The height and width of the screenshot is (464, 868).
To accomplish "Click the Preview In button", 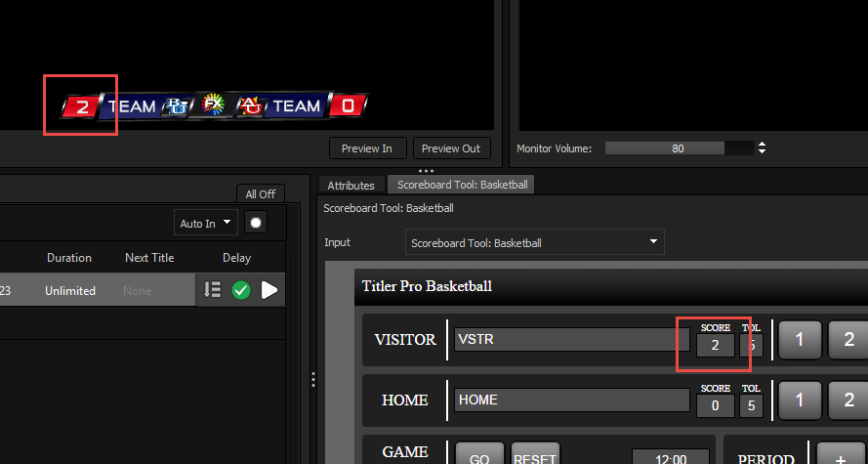I will click(367, 148).
